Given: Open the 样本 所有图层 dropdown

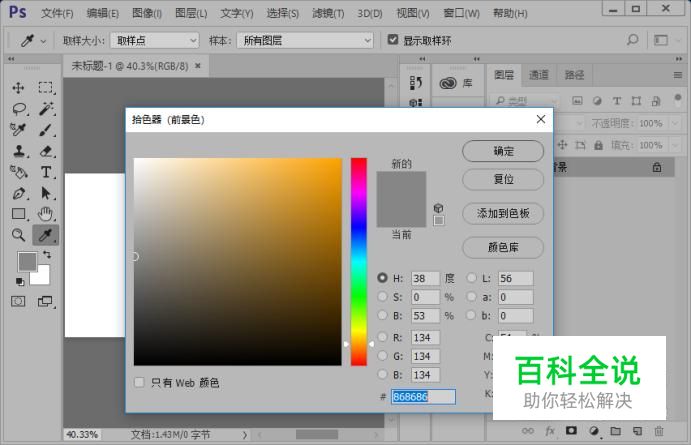Looking at the screenshot, I should pos(305,41).
